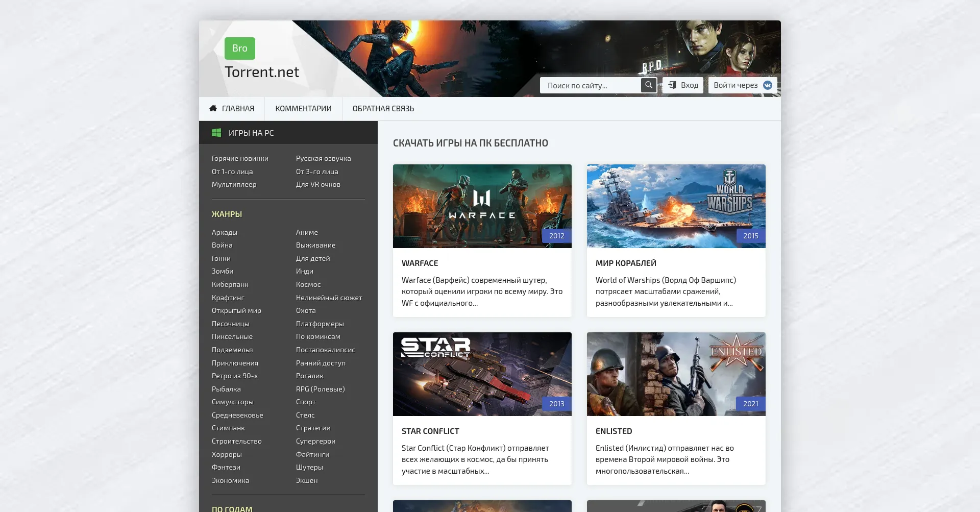
Task: Open the ОБРАТНАЯ СВЯЗЬ menu item
Action: pyautogui.click(x=383, y=109)
